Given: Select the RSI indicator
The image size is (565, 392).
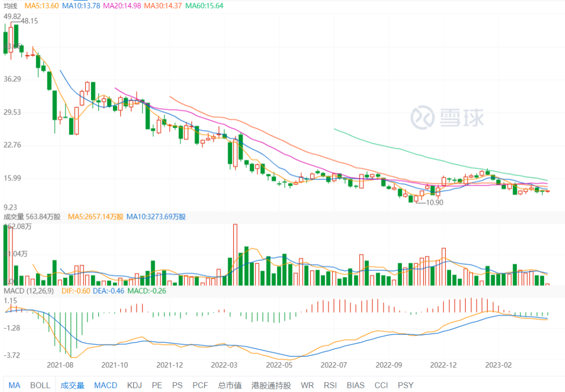Looking at the screenshot, I should [x=330, y=385].
